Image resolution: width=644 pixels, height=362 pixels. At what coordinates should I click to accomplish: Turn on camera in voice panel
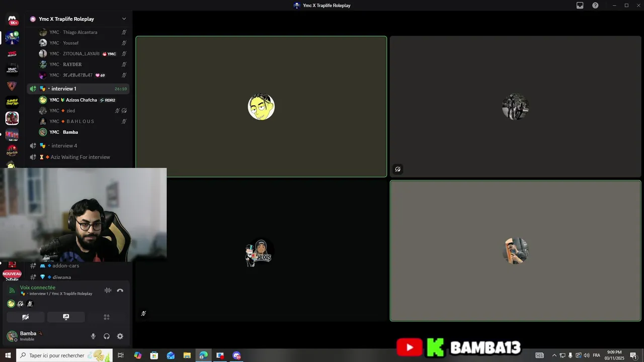point(26,317)
